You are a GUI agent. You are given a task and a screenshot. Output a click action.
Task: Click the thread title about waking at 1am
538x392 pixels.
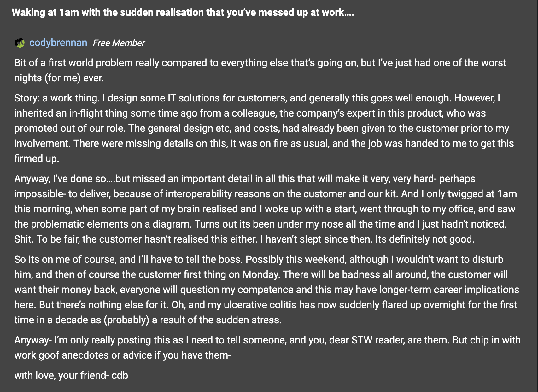pos(183,12)
